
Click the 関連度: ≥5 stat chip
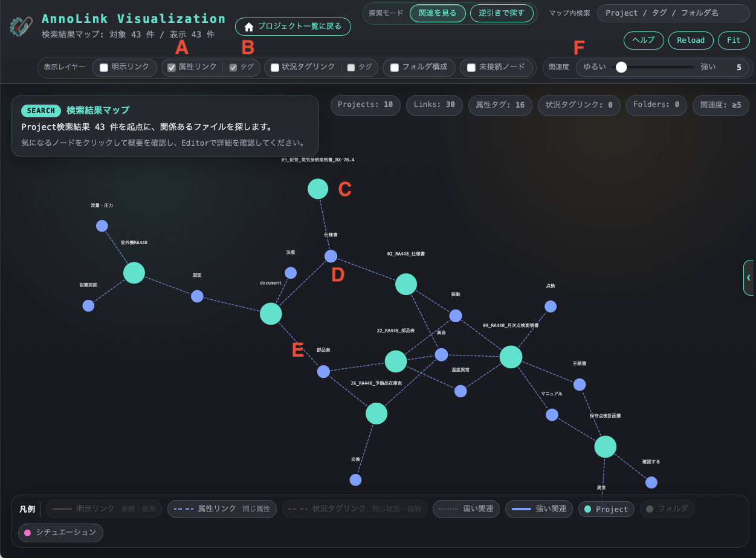[721, 105]
